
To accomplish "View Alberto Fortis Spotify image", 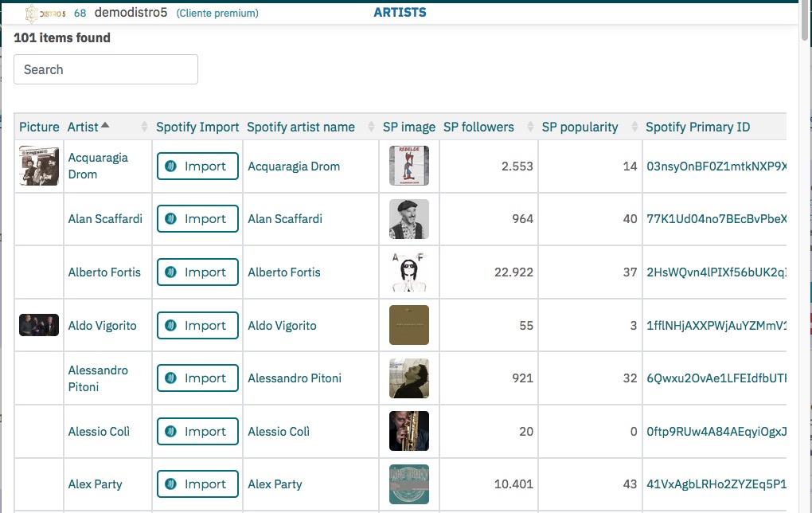I will (x=409, y=272).
